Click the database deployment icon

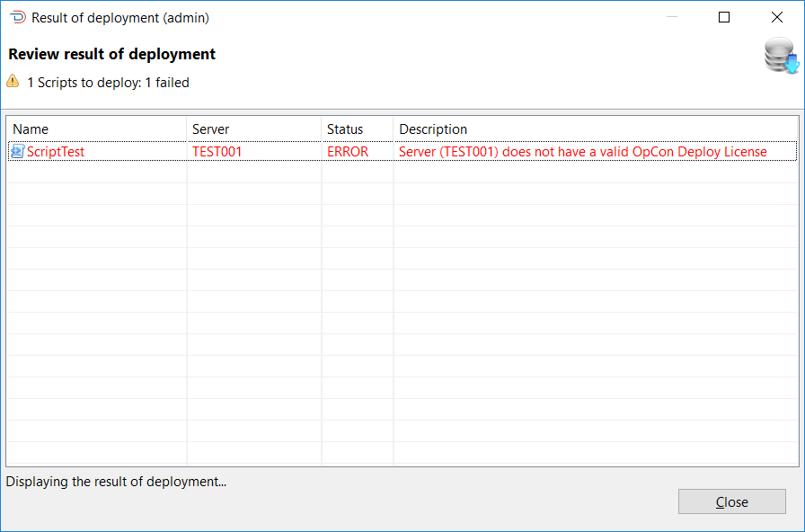click(782, 56)
